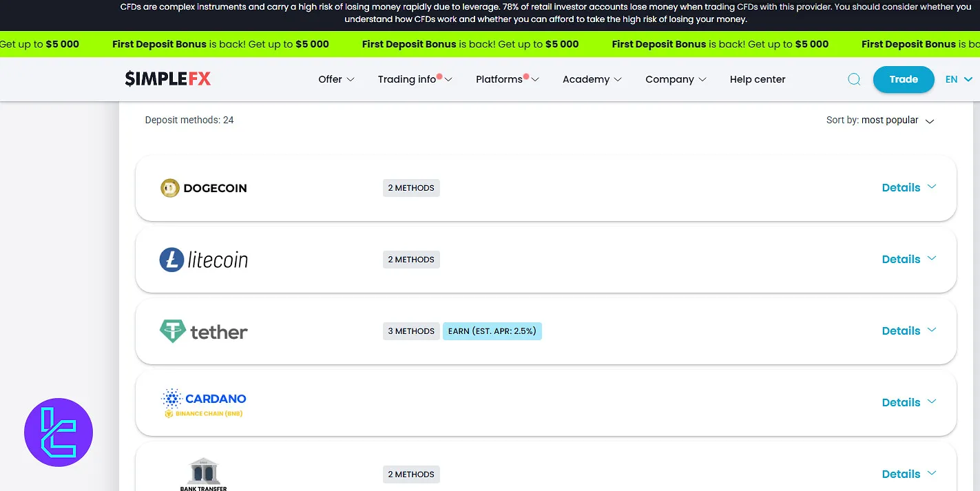Screen dimensions: 980x491
Task: Click the Dogecoin coin logo
Action: [169, 188]
